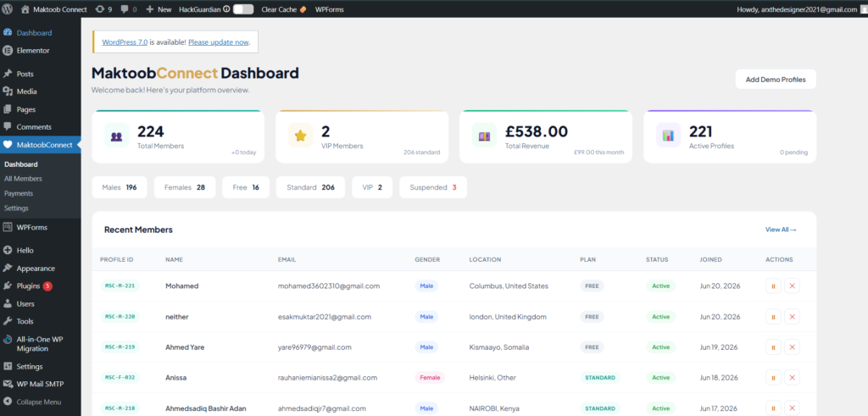Open WPForms in the top admin bar
The height and width of the screenshot is (416, 868).
[328, 9]
